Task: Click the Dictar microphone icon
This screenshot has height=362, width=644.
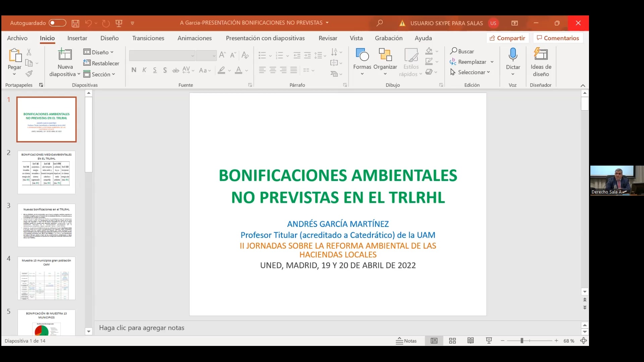Action: [x=513, y=54]
